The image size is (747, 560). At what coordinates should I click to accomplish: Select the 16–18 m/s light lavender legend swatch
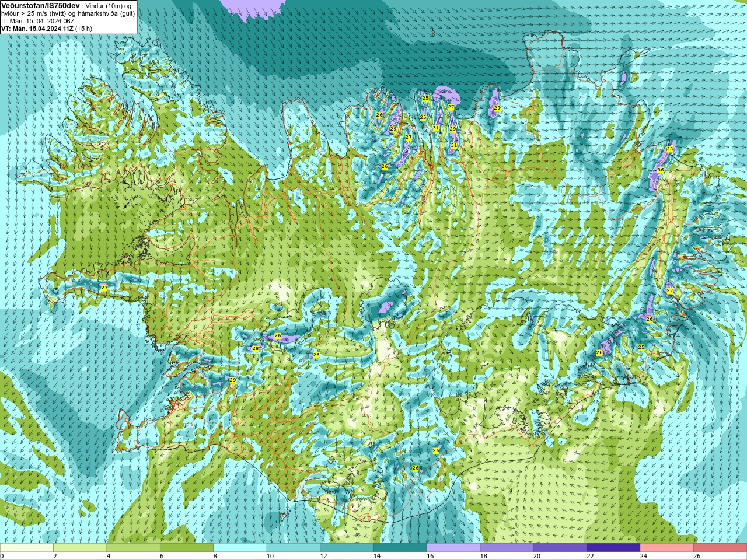click(x=453, y=548)
